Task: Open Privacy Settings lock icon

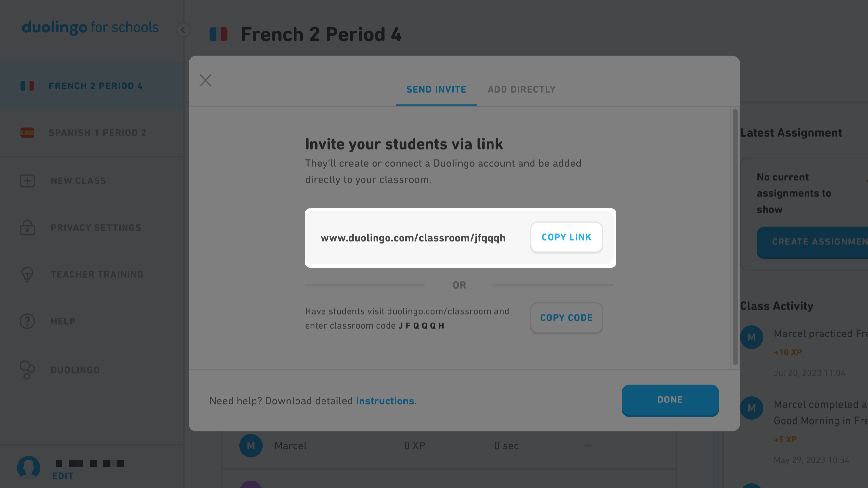Action: coord(27,228)
